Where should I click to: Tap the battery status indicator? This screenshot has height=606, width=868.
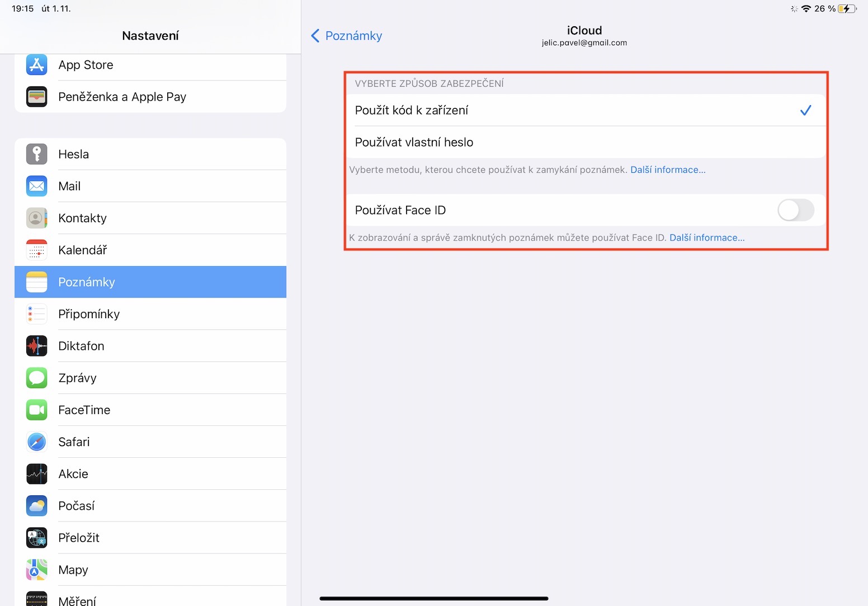click(x=847, y=8)
